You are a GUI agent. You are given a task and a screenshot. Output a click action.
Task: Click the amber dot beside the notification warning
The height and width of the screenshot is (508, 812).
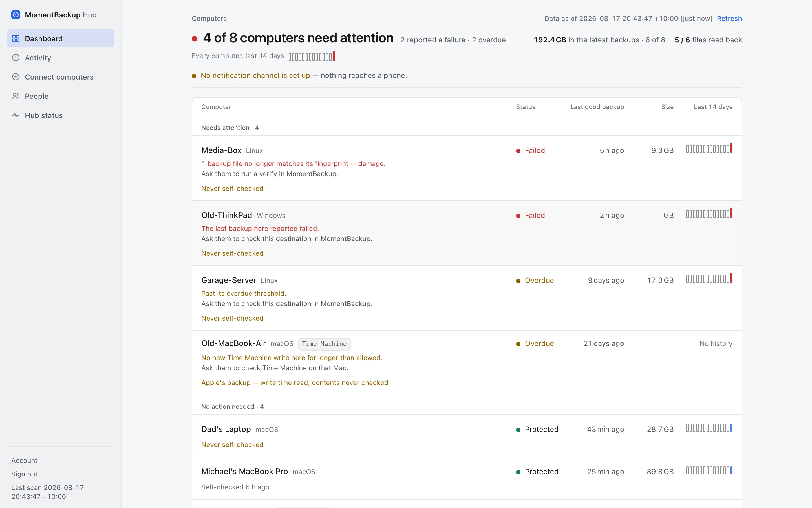pyautogui.click(x=194, y=76)
